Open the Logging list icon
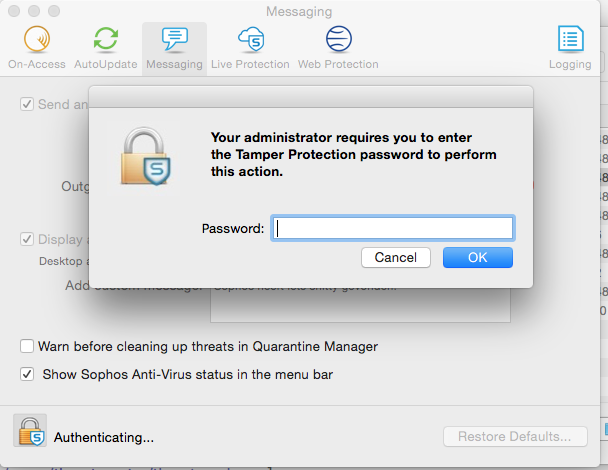608x470 pixels. pos(570,39)
